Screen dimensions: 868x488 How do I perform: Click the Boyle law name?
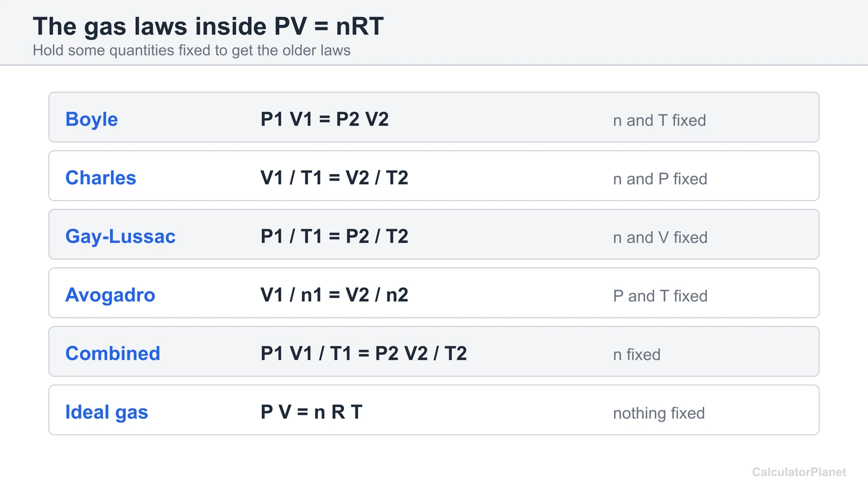(x=91, y=119)
